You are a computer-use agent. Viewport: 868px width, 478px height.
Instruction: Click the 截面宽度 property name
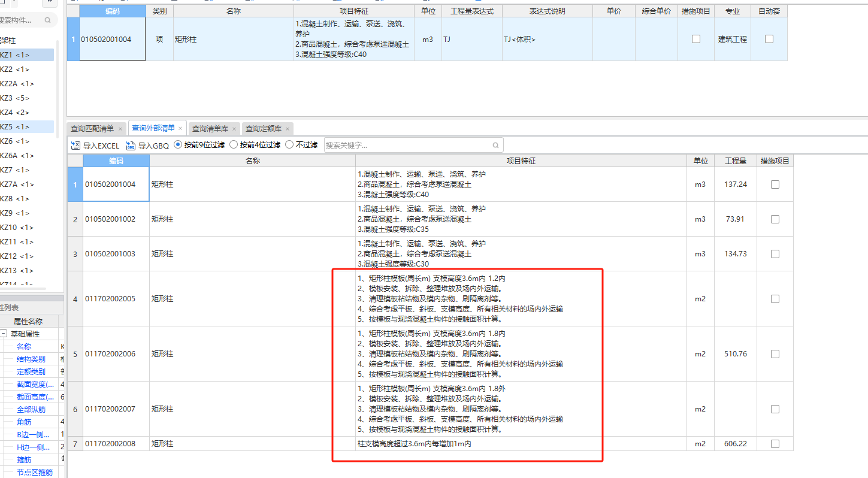tap(35, 384)
